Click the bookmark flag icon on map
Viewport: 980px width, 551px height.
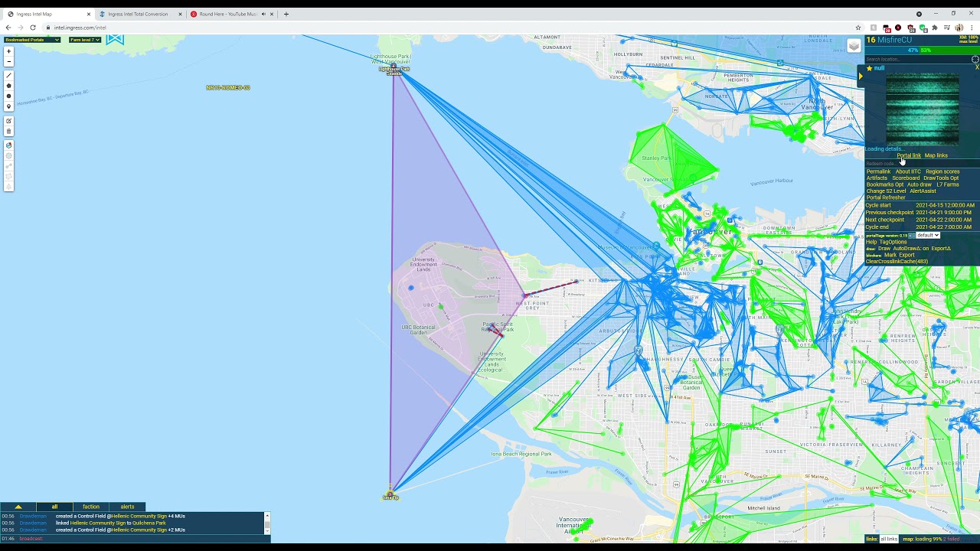click(115, 39)
